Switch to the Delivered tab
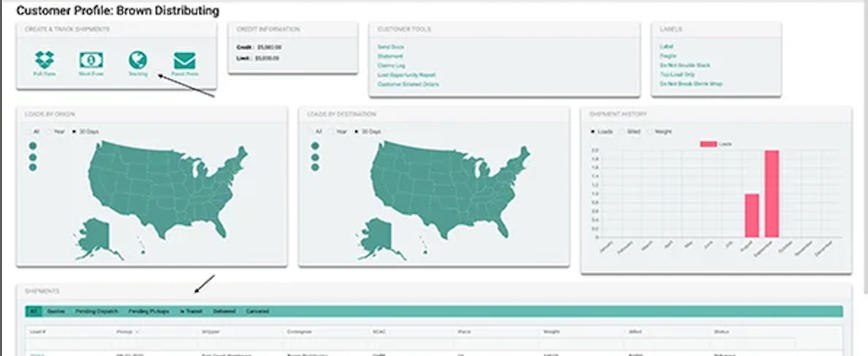 [224, 311]
